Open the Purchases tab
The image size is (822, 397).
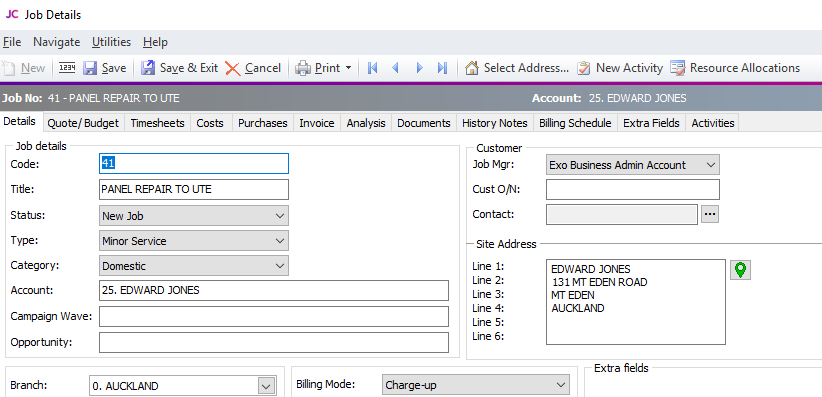click(x=263, y=123)
